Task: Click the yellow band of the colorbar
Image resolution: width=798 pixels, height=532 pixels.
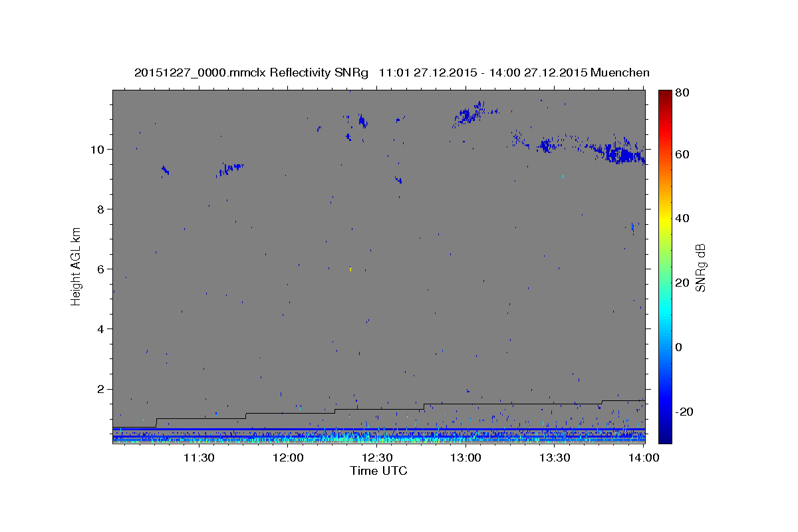Action: pos(665,221)
